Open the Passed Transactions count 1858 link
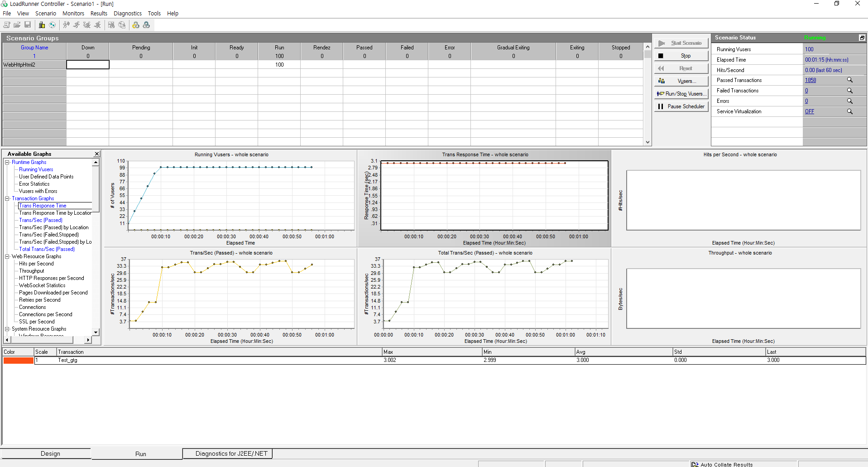Image resolution: width=868 pixels, height=467 pixels. [810, 80]
